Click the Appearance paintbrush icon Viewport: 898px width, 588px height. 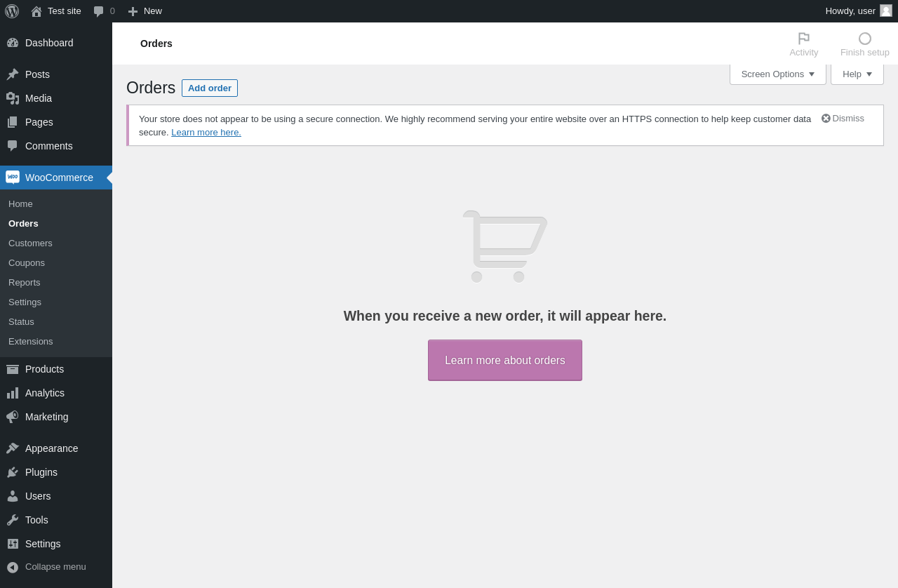point(13,448)
